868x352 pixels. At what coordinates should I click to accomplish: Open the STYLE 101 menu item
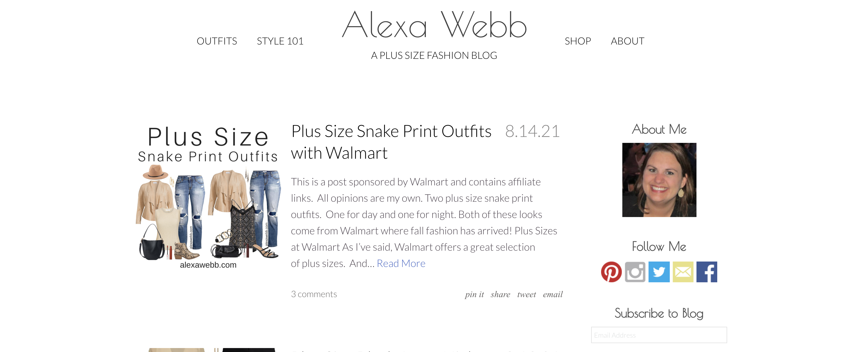coord(280,41)
